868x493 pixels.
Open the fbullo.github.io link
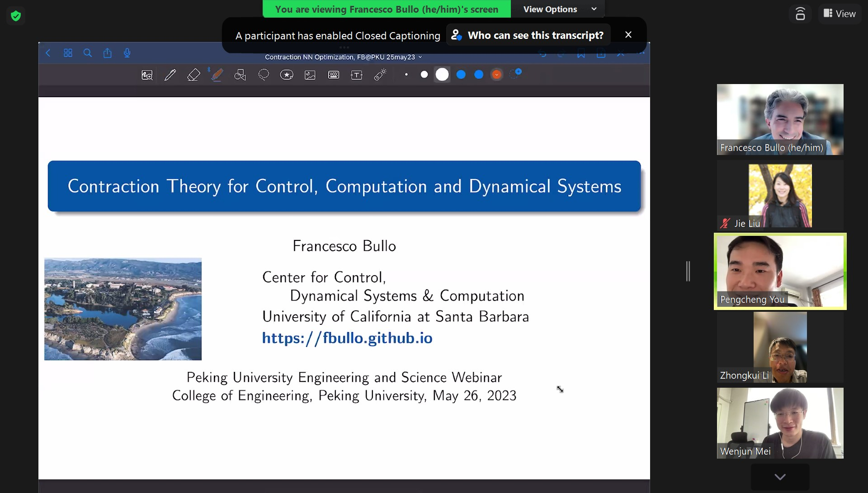coord(347,338)
